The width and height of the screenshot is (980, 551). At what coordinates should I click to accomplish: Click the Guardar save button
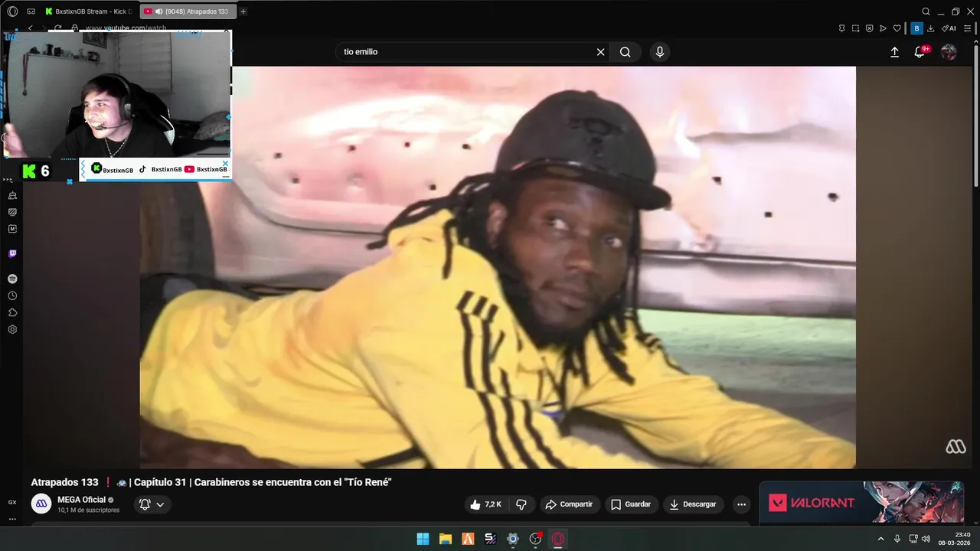(631, 504)
